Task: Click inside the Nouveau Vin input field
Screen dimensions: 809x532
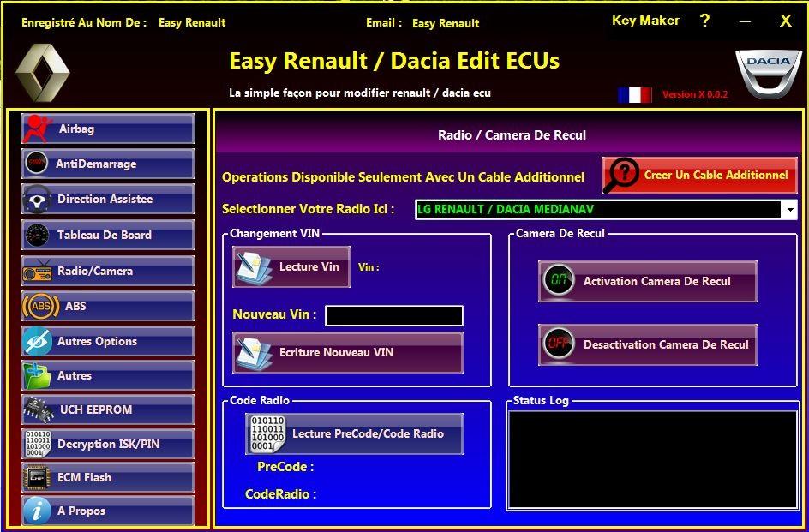Action: [393, 315]
